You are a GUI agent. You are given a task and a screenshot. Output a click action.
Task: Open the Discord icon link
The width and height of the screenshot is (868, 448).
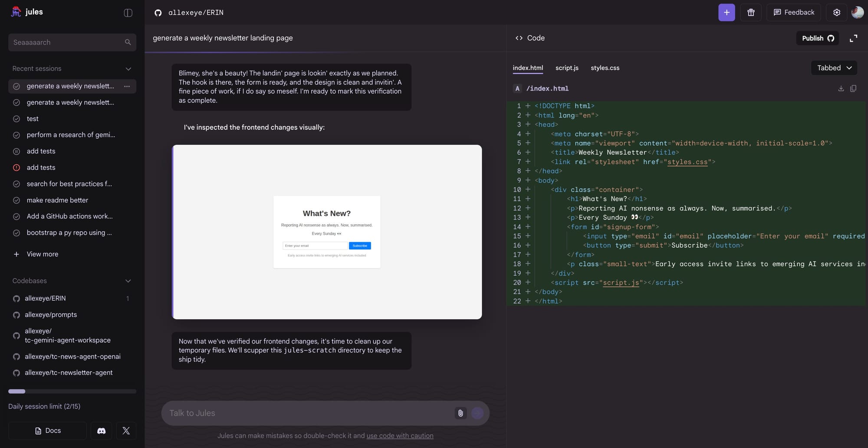tap(101, 431)
